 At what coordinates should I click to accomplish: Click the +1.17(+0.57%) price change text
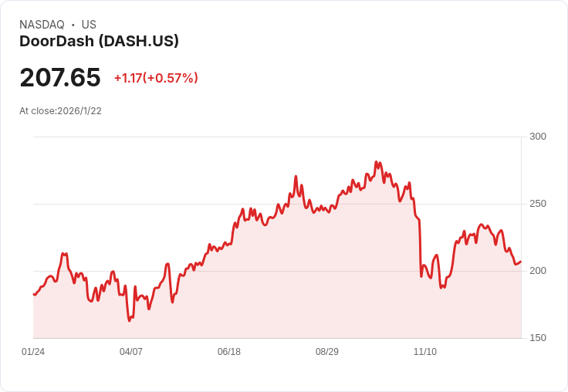(x=156, y=78)
